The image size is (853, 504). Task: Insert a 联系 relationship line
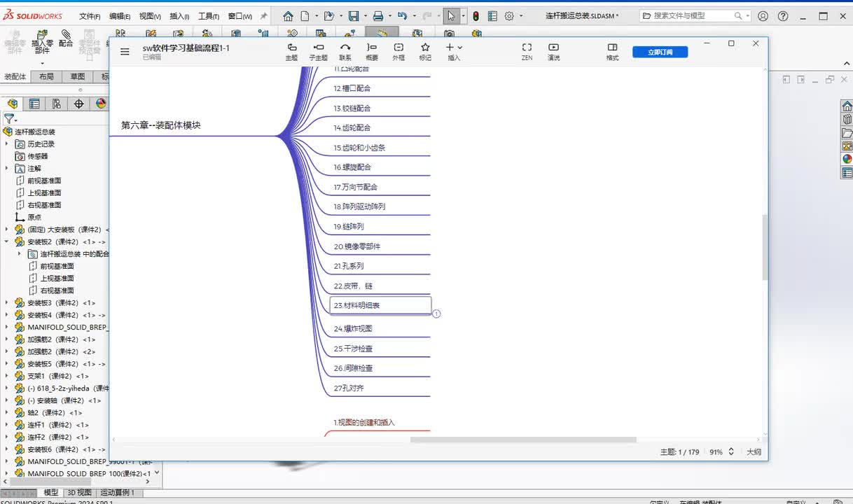[345, 52]
